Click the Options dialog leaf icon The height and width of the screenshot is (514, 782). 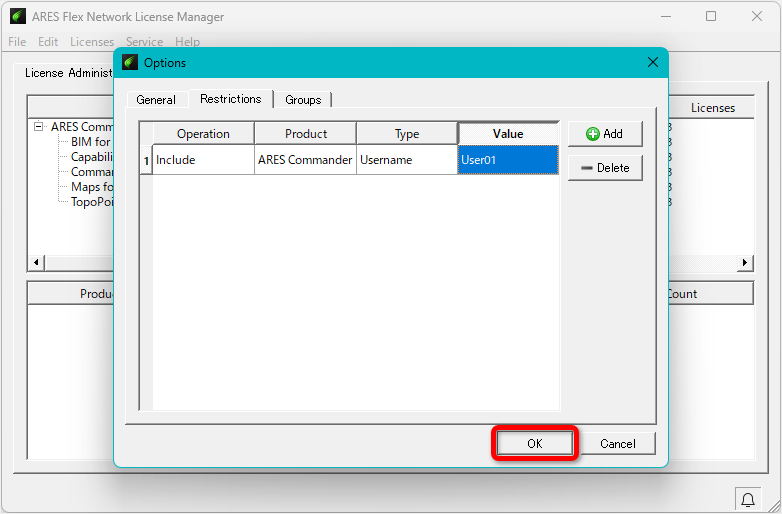130,62
